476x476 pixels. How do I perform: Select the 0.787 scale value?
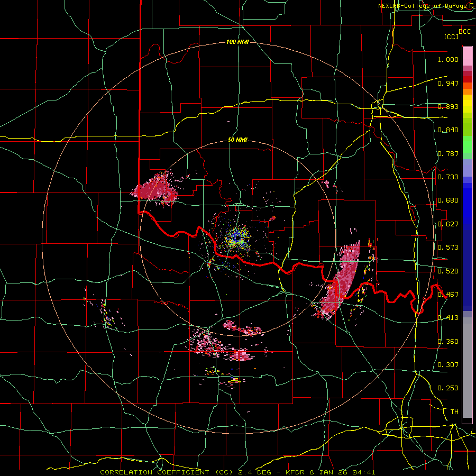[448, 153]
